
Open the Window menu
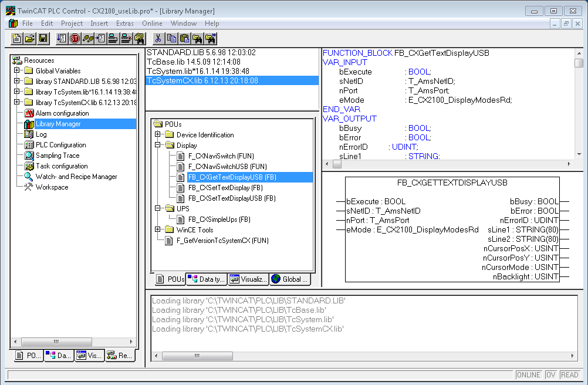click(183, 23)
